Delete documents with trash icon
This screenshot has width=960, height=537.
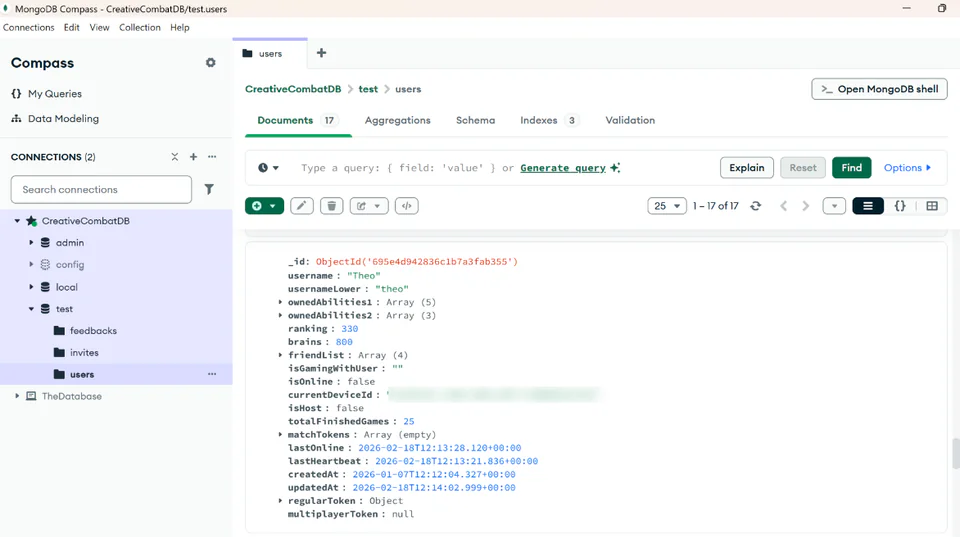tap(332, 206)
